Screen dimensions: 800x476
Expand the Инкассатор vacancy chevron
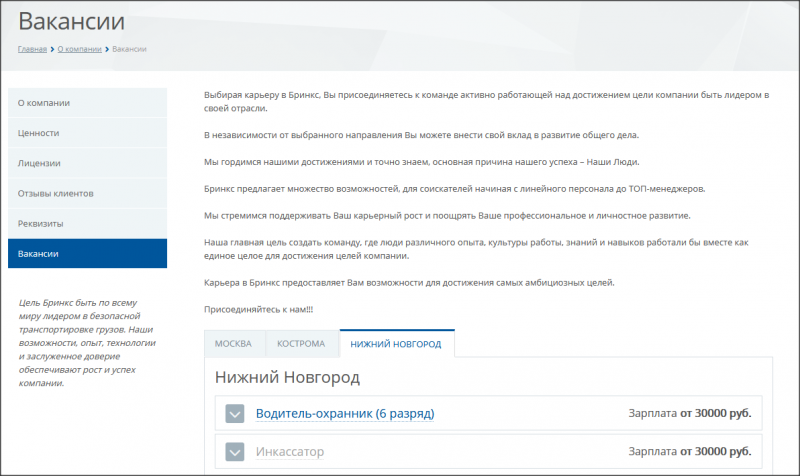[235, 452]
